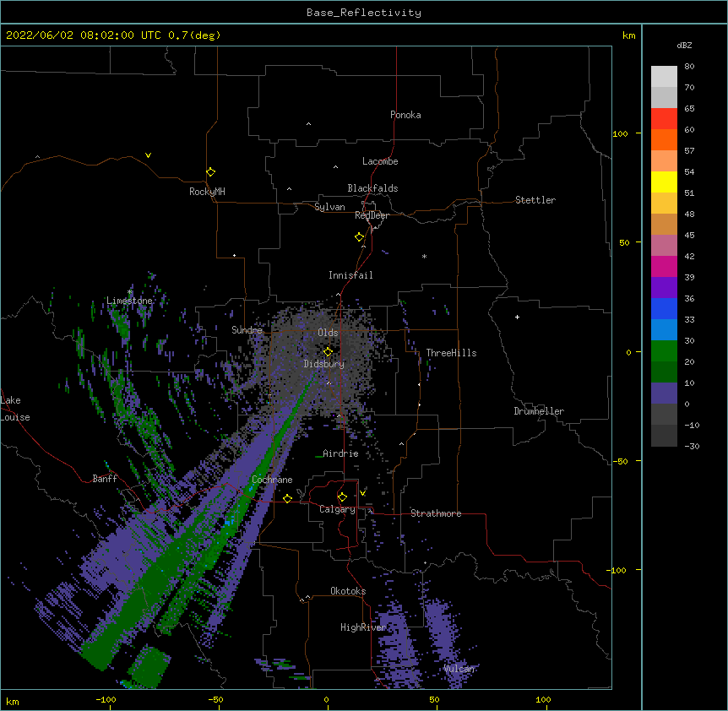Select the purple 36–39 dBZ legend swatch
Viewport: 728px width, 711px height.
coord(664,288)
